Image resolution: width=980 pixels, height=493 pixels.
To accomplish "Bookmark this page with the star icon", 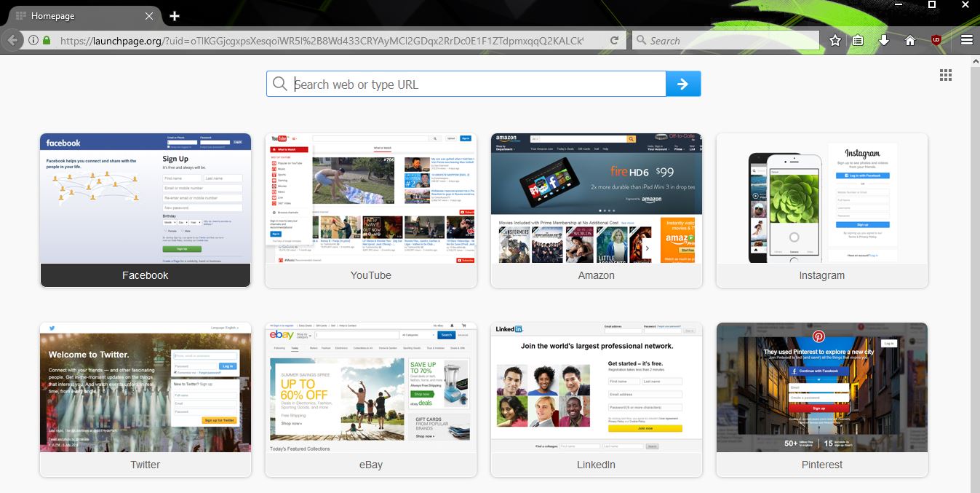I will [x=835, y=41].
